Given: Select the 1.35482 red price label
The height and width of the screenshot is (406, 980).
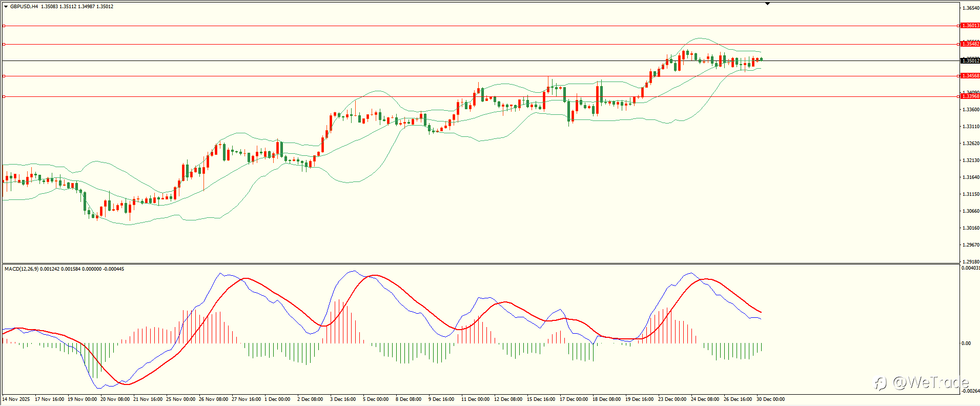Looking at the screenshot, I should click(x=970, y=44).
